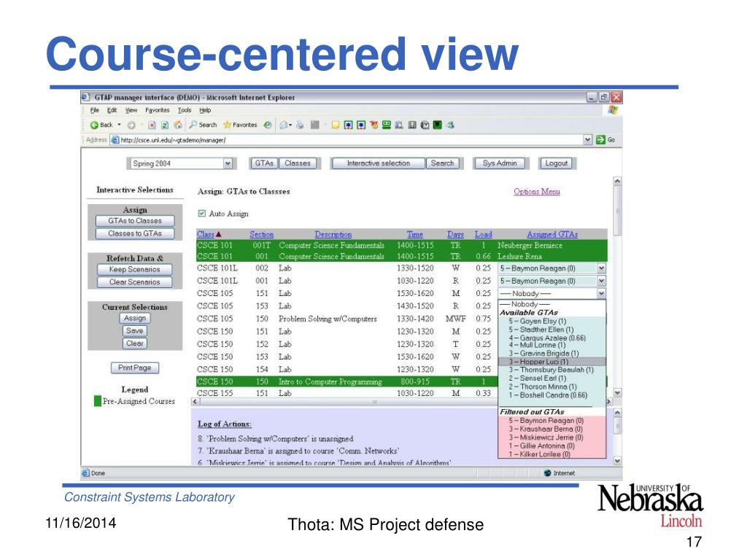Click the Stop loading icon in toolbar
The width and height of the screenshot is (747, 560).
152,125
